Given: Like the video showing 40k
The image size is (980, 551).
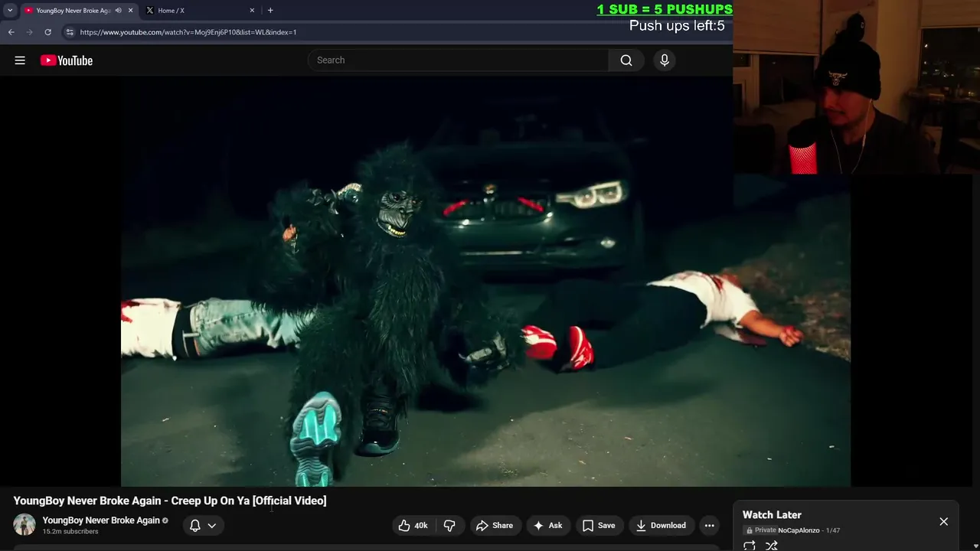Looking at the screenshot, I should 413,525.
